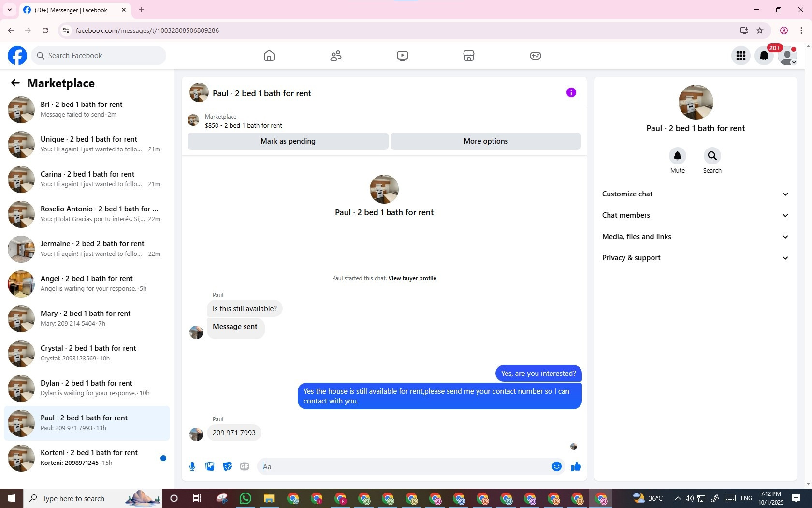812x508 pixels.
Task: Attach a photo using the image icon
Action: (210, 466)
